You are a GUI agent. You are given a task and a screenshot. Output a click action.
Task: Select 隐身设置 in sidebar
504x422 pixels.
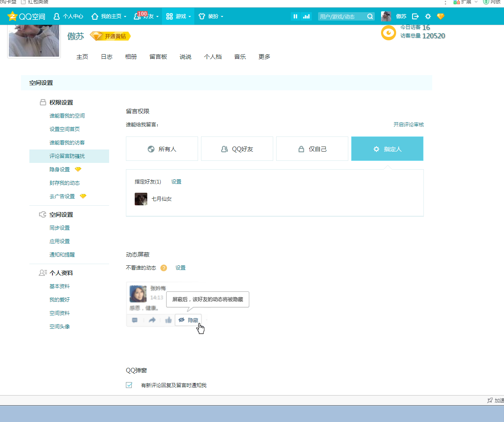(60, 169)
